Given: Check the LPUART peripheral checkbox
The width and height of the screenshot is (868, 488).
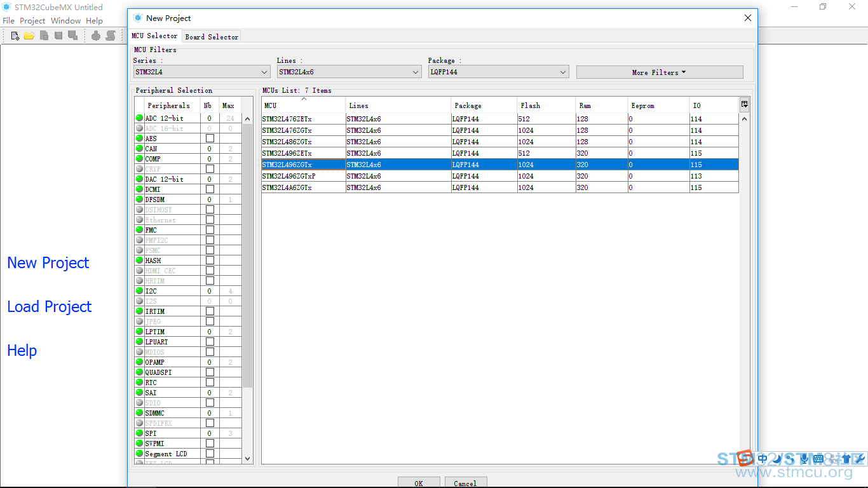Looking at the screenshot, I should point(210,342).
